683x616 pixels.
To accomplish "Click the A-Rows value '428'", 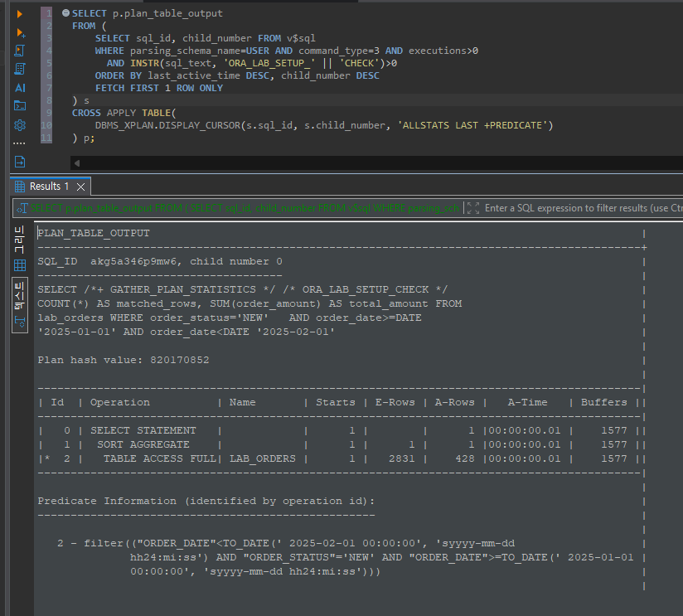I will point(464,458).
